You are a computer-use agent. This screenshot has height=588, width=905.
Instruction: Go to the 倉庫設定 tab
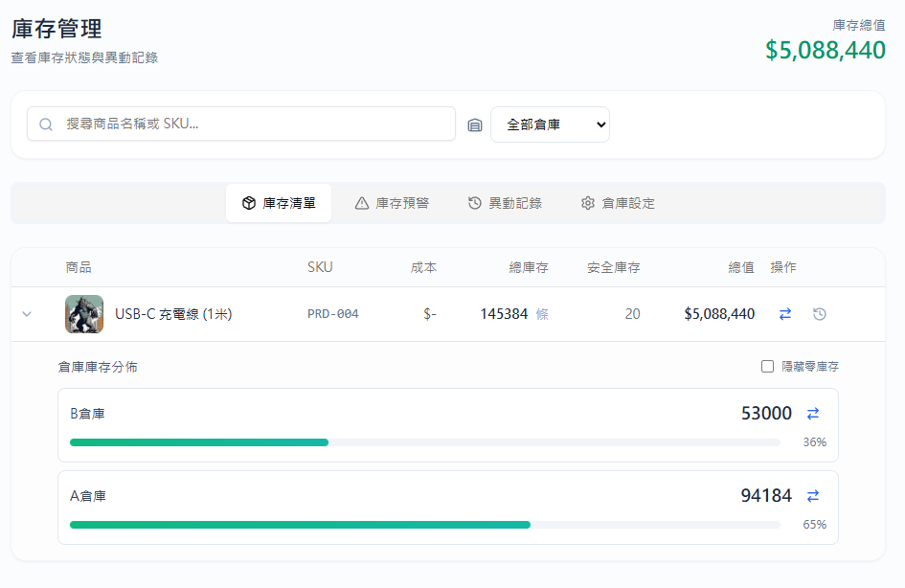(x=618, y=203)
